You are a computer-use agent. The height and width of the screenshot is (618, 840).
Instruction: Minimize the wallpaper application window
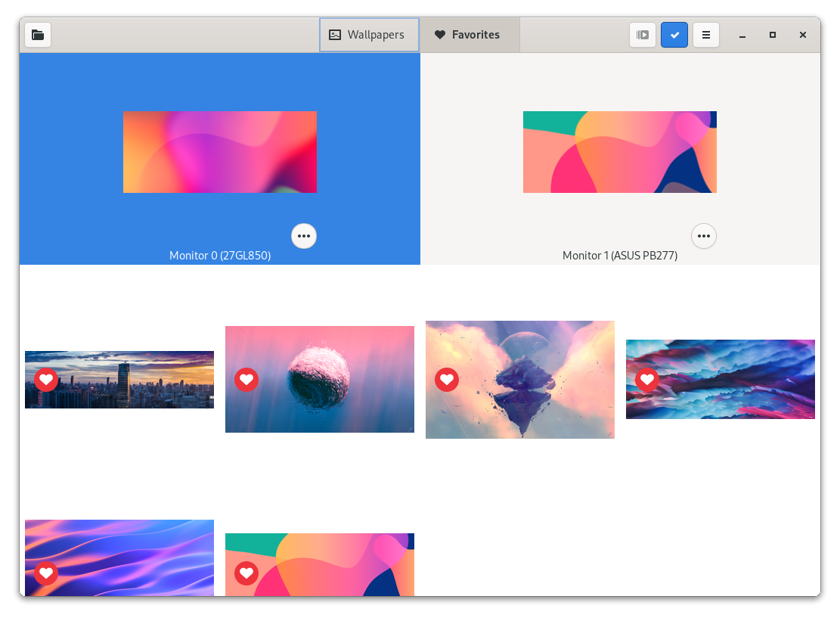click(x=742, y=35)
